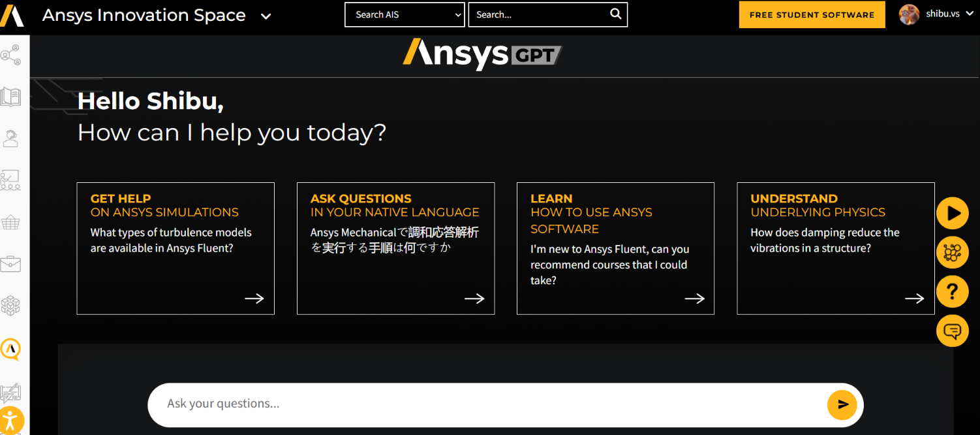Click the Ansys logo in top-left corner
The height and width of the screenshot is (435, 980).
click(x=12, y=14)
